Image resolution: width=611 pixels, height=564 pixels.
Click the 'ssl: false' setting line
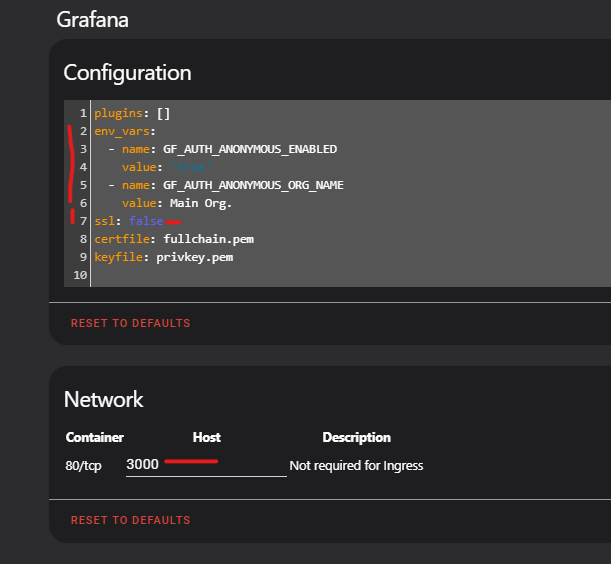tap(129, 221)
